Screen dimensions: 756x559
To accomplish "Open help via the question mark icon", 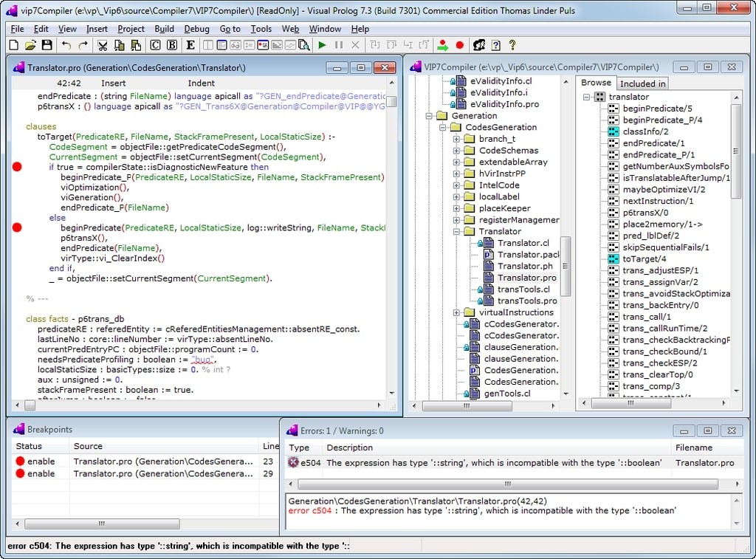I will click(512, 44).
